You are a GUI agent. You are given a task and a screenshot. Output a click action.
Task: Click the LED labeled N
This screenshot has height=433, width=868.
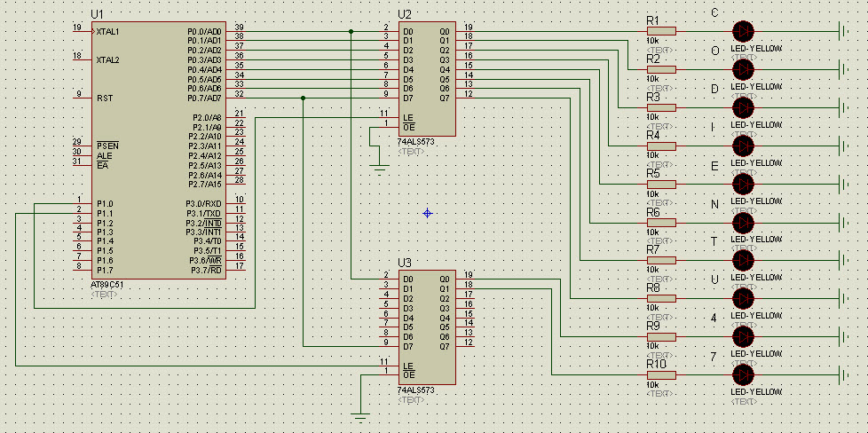coord(743,222)
